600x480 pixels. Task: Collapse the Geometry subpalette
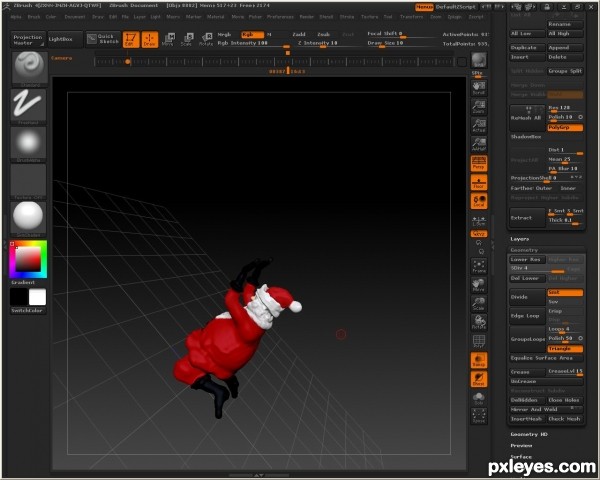524,250
